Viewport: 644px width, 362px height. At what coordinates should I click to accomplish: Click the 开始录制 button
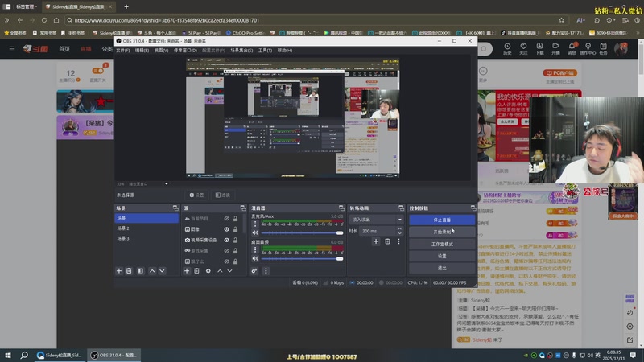(x=442, y=232)
